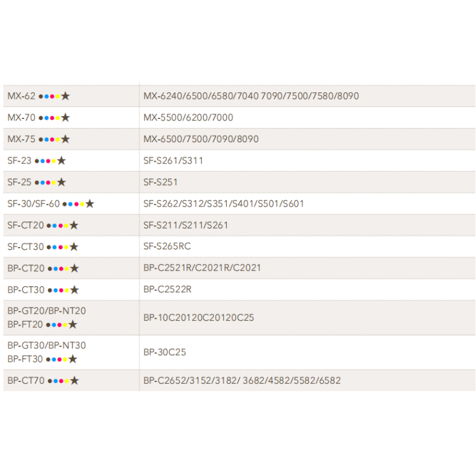Viewport: 476px width, 476px height.
Task: Click the star after SF-30/SF-60
Action: (x=89, y=203)
